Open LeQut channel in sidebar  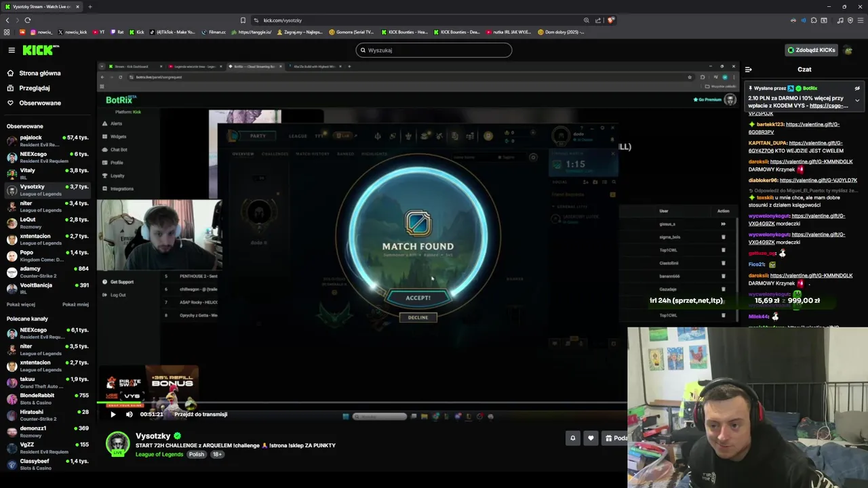tap(47, 223)
